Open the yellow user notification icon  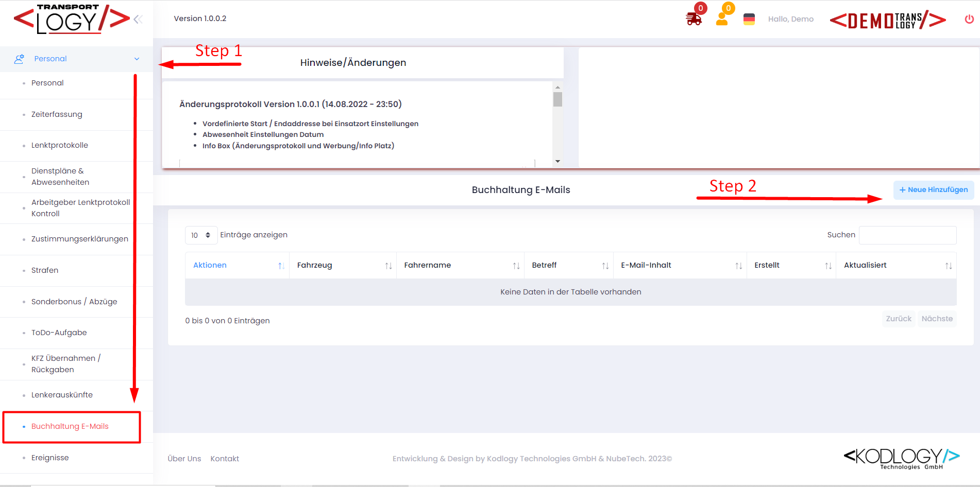click(722, 19)
